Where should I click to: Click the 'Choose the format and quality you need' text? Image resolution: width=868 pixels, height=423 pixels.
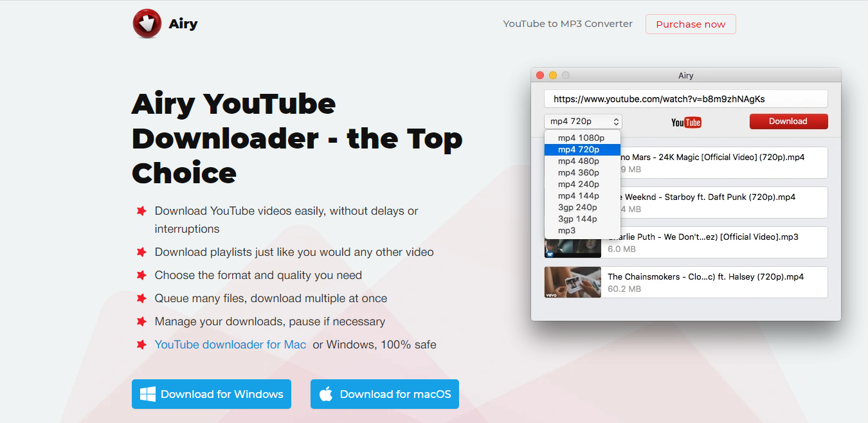[x=258, y=275]
